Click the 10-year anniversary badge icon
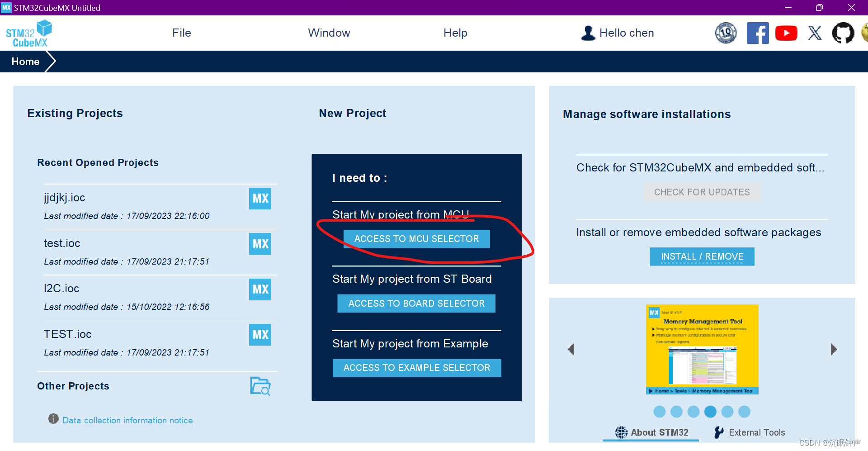 [726, 33]
